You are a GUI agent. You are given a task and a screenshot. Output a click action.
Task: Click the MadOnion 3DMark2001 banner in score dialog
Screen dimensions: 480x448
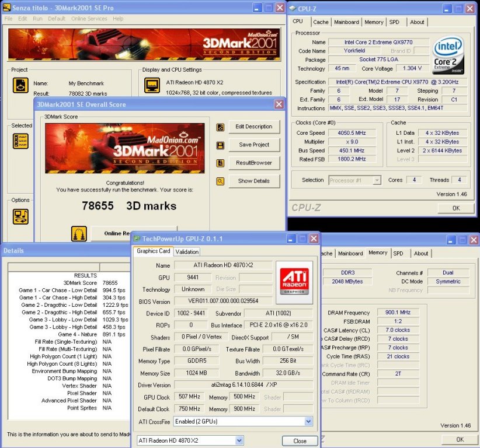[125, 148]
